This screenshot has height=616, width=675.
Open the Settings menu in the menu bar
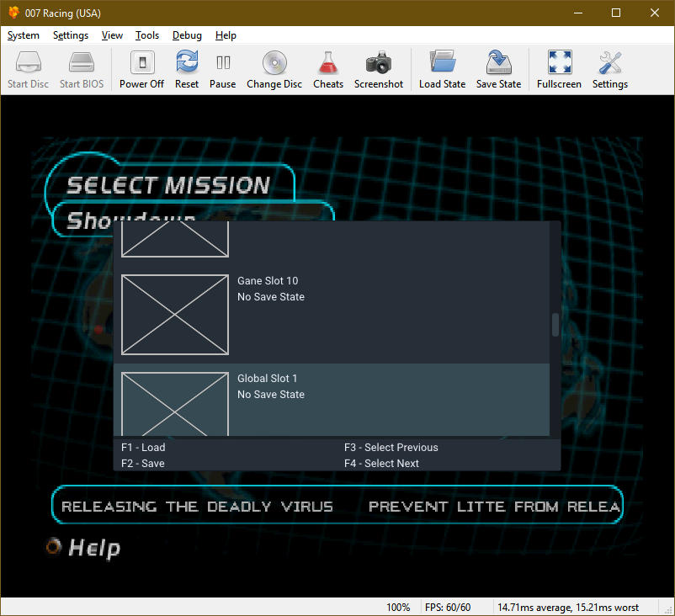pyautogui.click(x=71, y=35)
